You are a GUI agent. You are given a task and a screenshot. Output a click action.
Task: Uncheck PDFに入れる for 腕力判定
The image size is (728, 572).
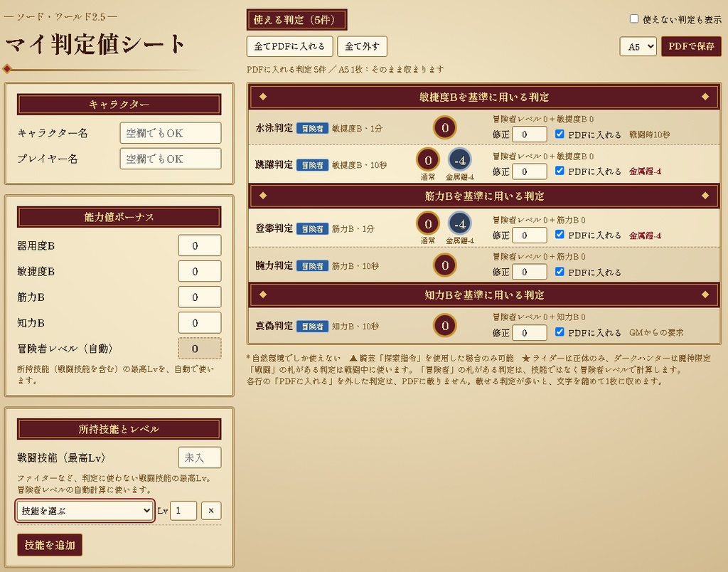click(560, 271)
